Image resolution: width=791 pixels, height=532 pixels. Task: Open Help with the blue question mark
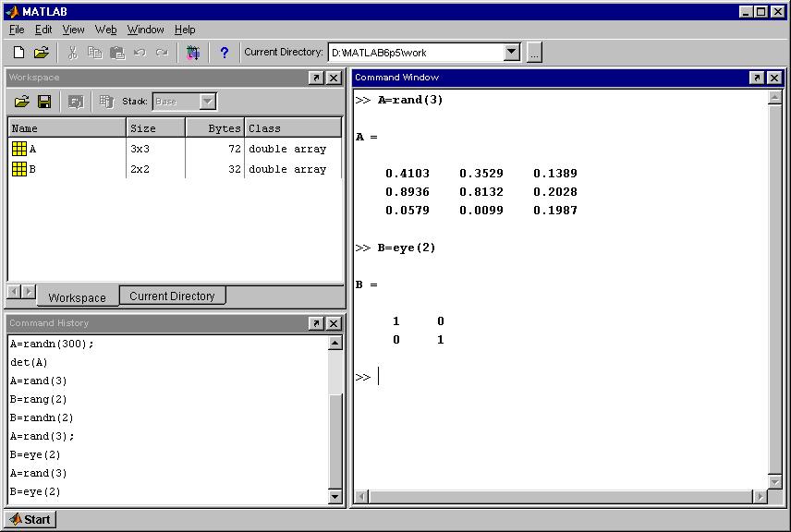pyautogui.click(x=225, y=53)
